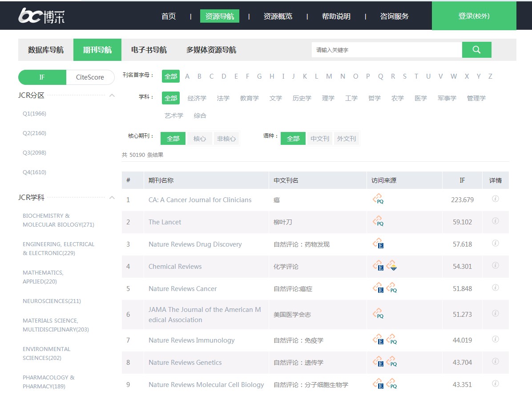Collapse the JCR学科 section

pos(112,198)
